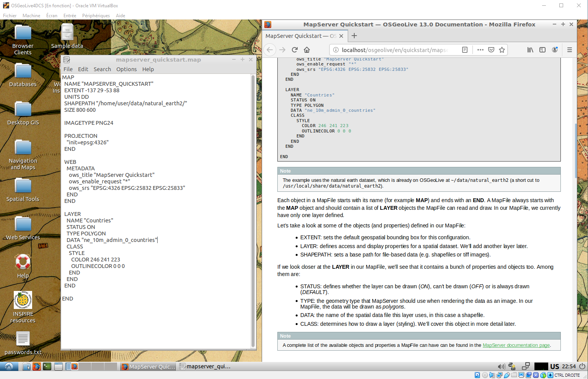This screenshot has height=379, width=588.
Task: Open the VirtualBox Entrée menu
Action: 70,16
